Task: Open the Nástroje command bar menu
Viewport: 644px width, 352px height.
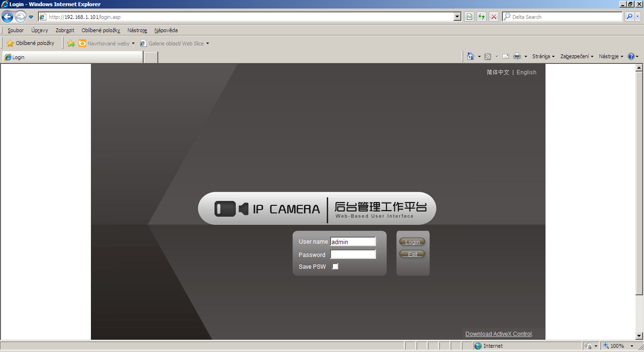Action: point(611,56)
